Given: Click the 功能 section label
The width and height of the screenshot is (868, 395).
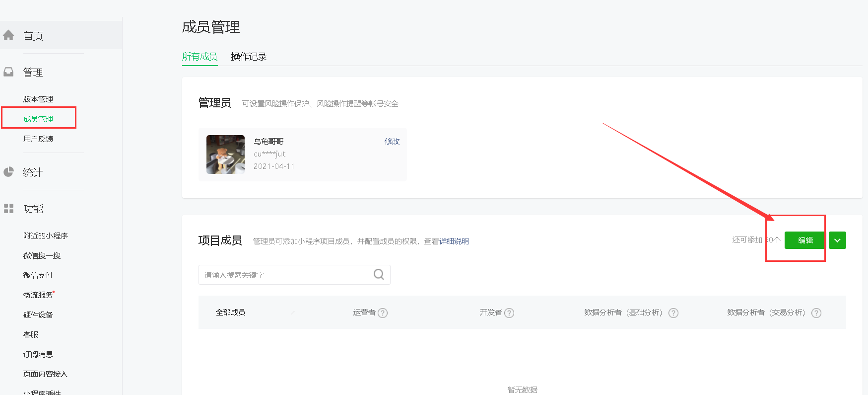Looking at the screenshot, I should [33, 209].
